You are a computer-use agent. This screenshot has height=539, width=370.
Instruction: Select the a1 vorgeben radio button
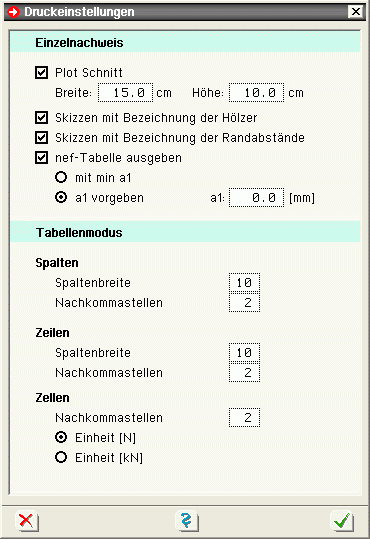61,197
